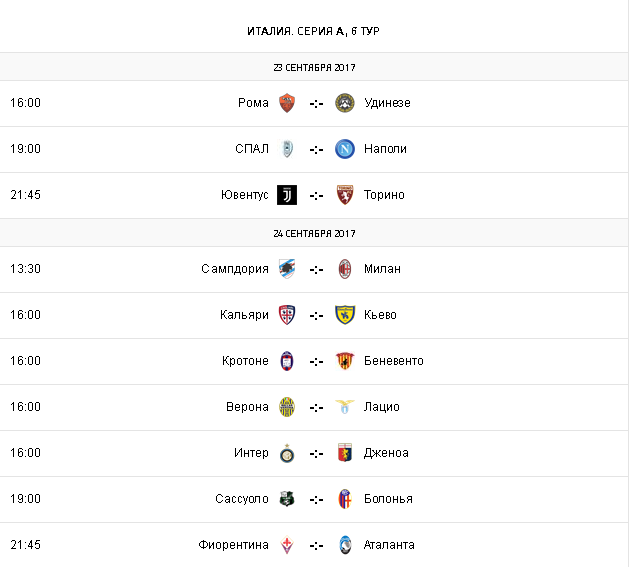The width and height of the screenshot is (629, 567).
Task: Click the Lazio club crest
Action: click(345, 407)
